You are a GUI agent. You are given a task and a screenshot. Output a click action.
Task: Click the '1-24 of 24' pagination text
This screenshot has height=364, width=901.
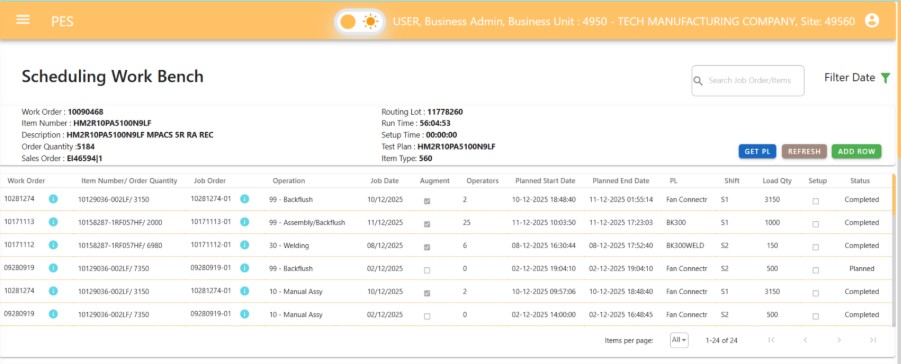pos(721,340)
